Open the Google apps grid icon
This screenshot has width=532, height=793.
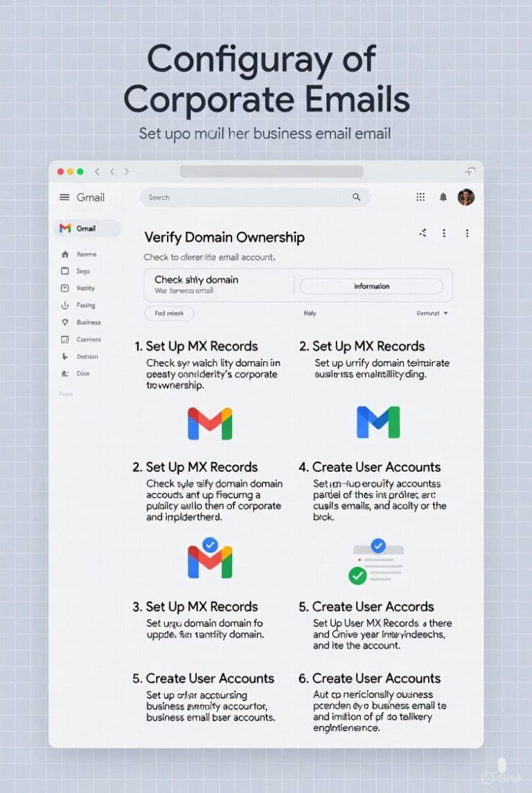point(420,198)
